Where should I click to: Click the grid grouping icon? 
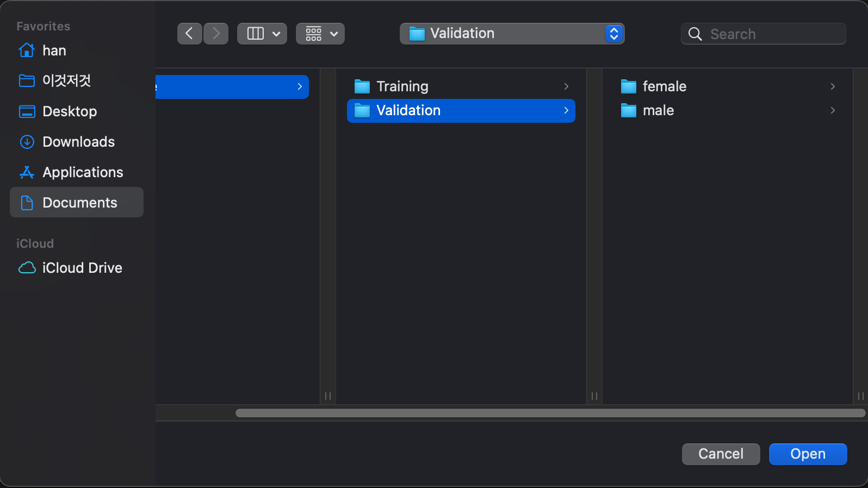tap(314, 34)
